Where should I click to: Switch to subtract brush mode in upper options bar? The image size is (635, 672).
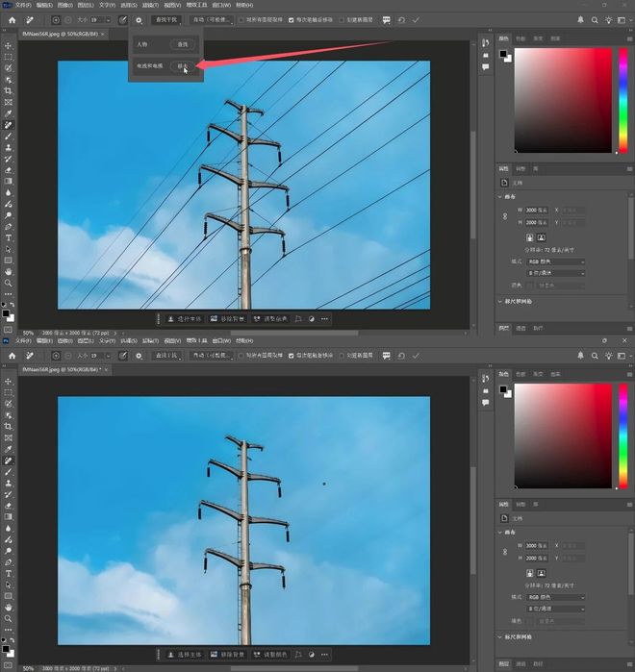click(x=68, y=20)
